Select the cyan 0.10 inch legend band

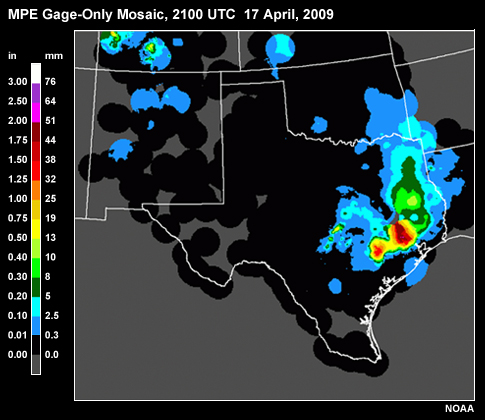tap(36, 307)
